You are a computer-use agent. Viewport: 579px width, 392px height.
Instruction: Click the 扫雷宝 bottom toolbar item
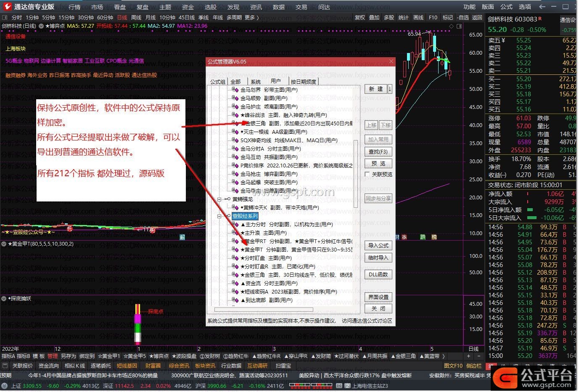pos(283,366)
